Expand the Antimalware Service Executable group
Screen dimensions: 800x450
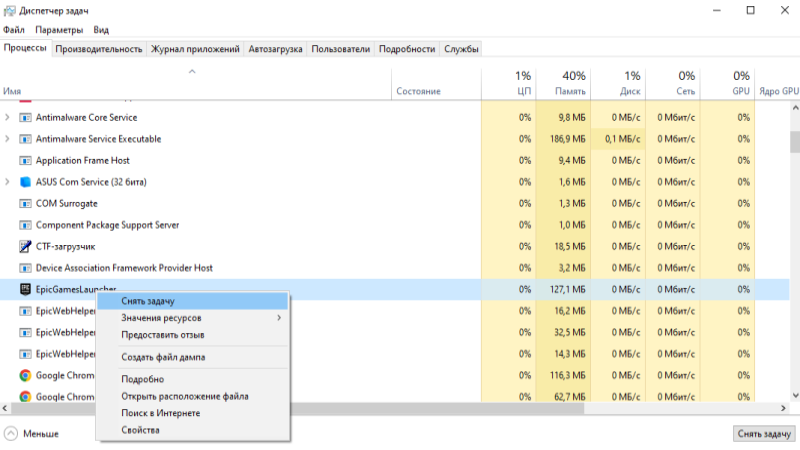coord(7,139)
